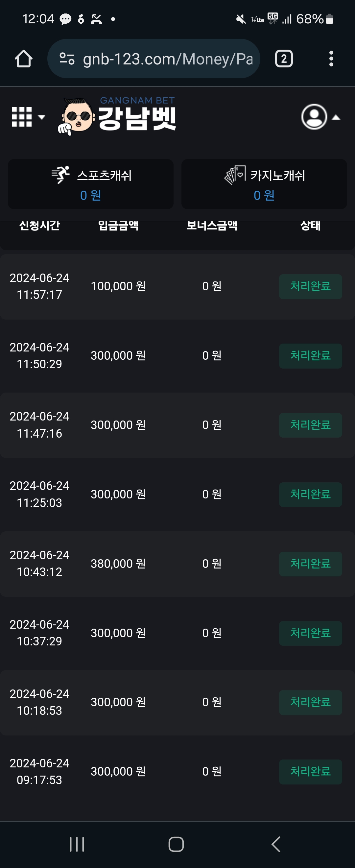This screenshot has height=868, width=355.
Task: Tap the gnb-123.com address bar
Action: (x=154, y=59)
